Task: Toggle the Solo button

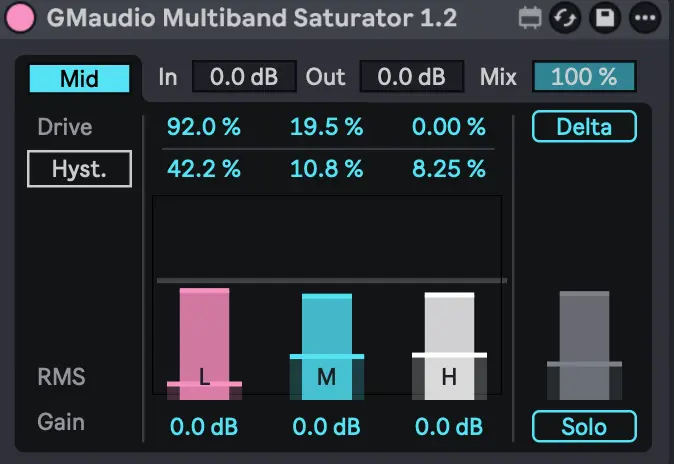Action: click(584, 427)
